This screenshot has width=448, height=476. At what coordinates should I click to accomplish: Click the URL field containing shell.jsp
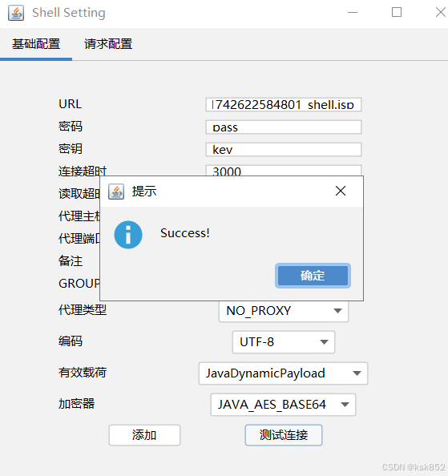284,105
